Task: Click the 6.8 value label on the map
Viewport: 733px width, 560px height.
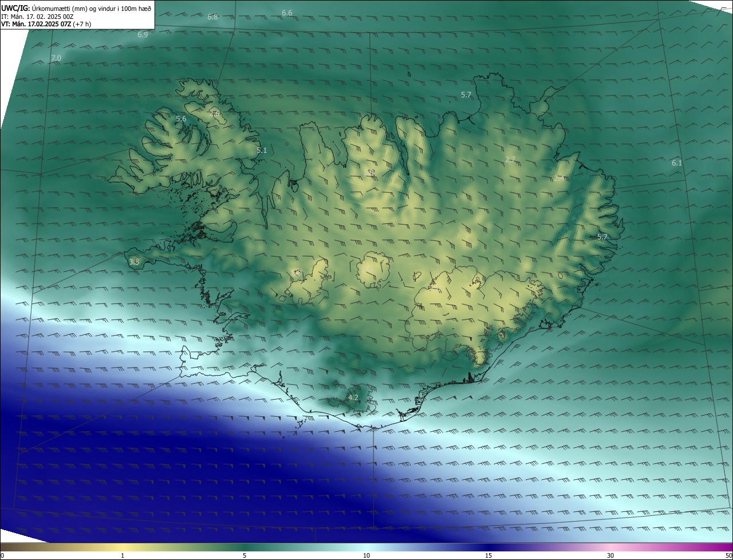Action: [x=212, y=17]
